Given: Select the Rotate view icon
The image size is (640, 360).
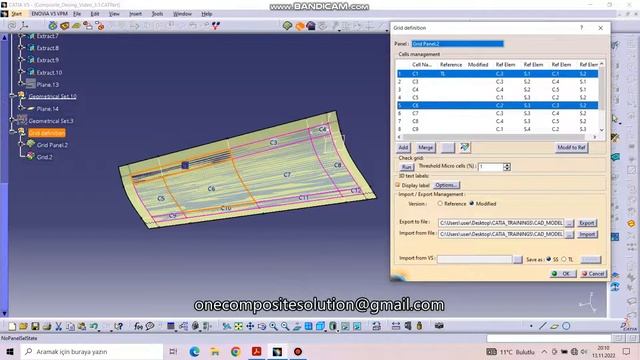Looking at the screenshot, I should click(x=262, y=326).
